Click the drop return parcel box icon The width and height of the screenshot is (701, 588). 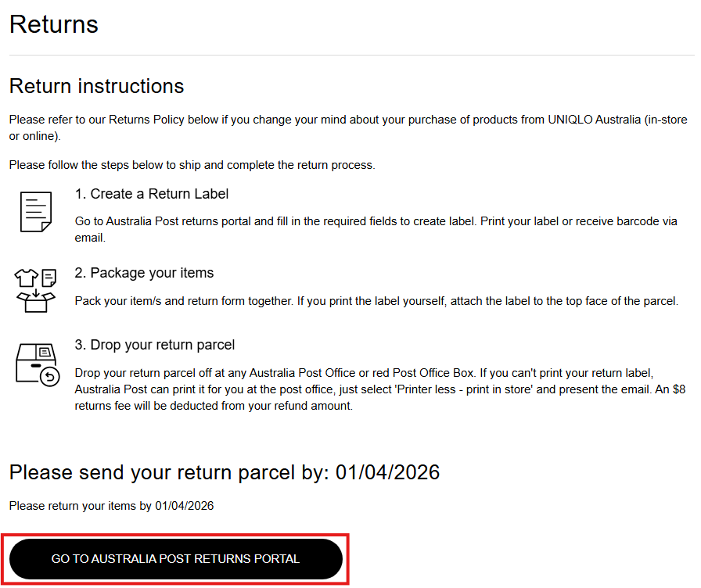pyautogui.click(x=36, y=363)
